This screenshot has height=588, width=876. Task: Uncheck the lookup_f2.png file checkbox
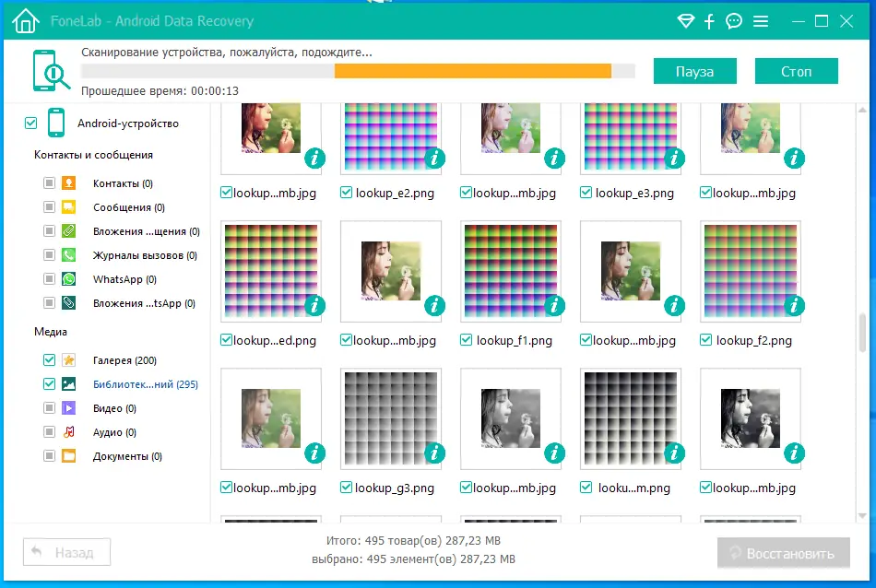pos(705,340)
